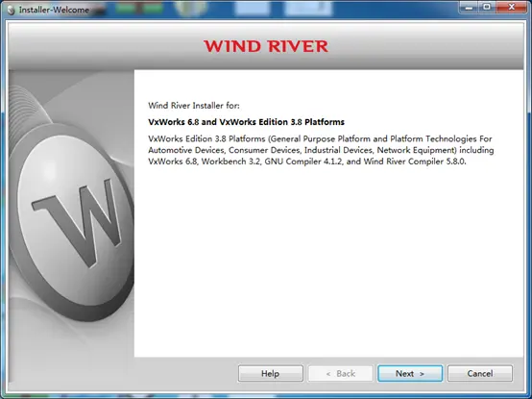The width and height of the screenshot is (532, 399).
Task: Minimize the Installer-Welcome window
Action: point(469,7)
